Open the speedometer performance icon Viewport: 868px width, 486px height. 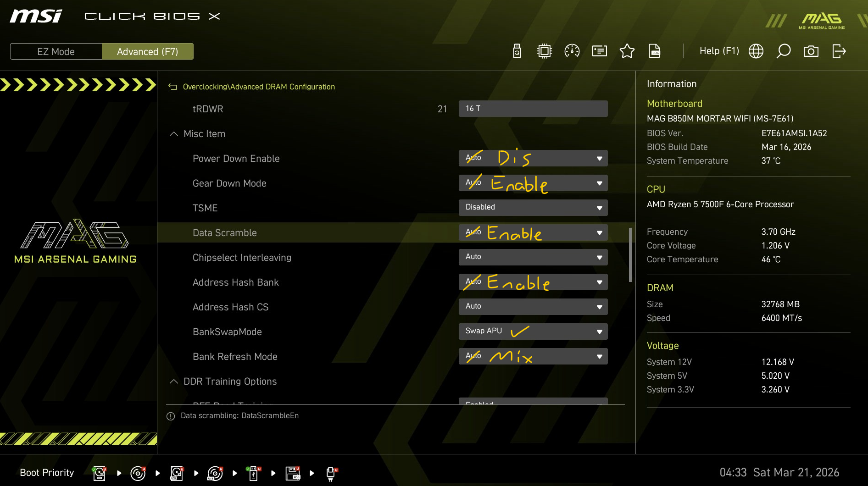[x=572, y=51]
